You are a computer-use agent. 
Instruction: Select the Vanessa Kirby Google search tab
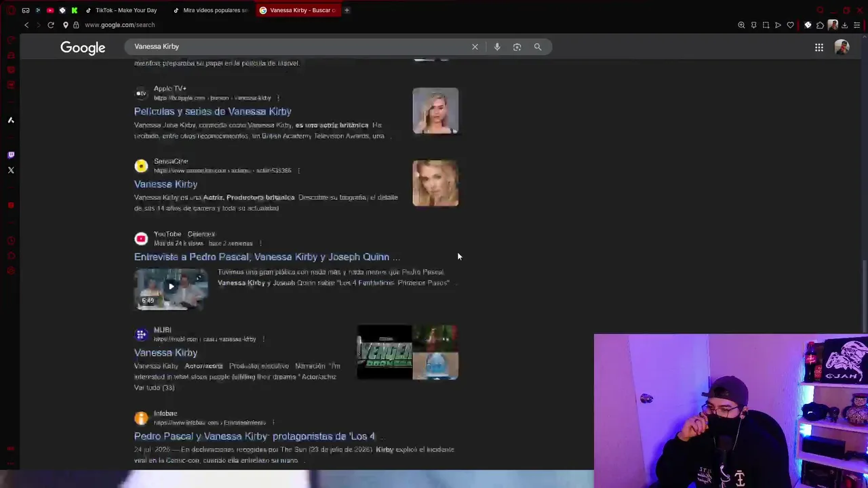298,10
